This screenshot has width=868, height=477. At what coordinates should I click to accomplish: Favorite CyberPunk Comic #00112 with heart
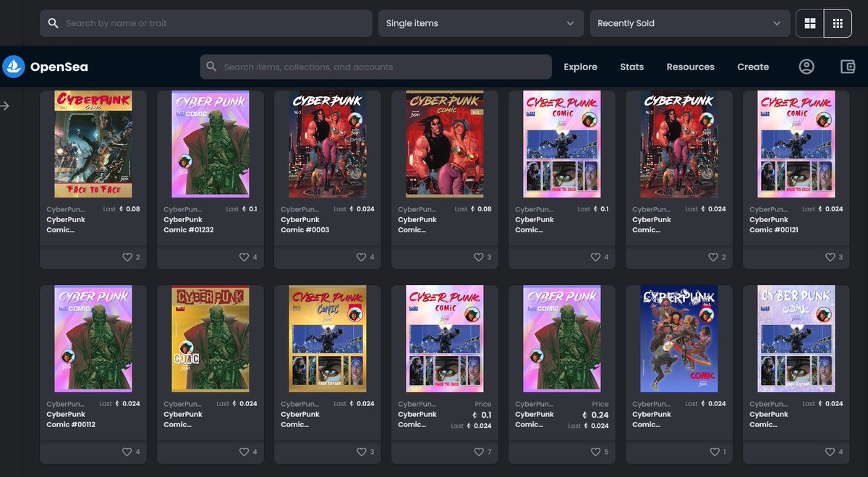[127, 452]
